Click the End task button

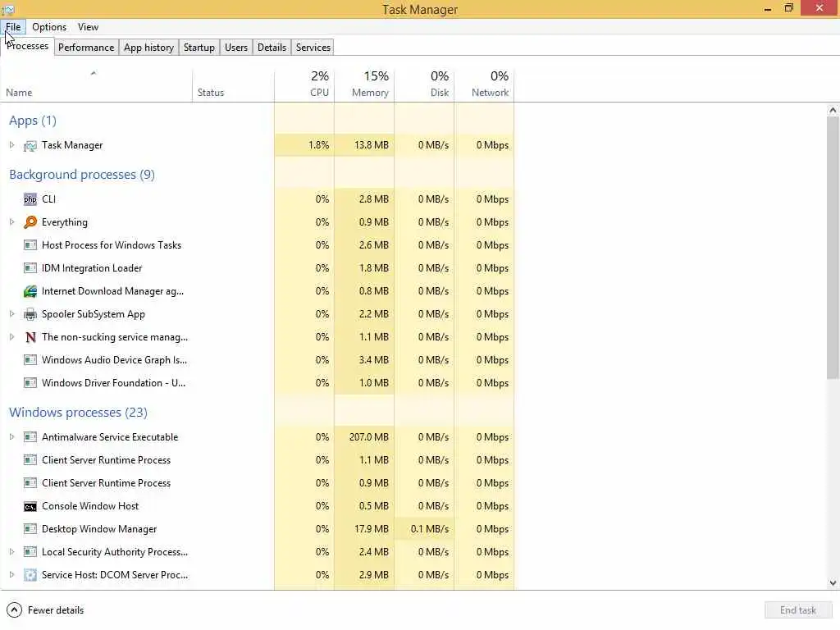pyautogui.click(x=797, y=610)
